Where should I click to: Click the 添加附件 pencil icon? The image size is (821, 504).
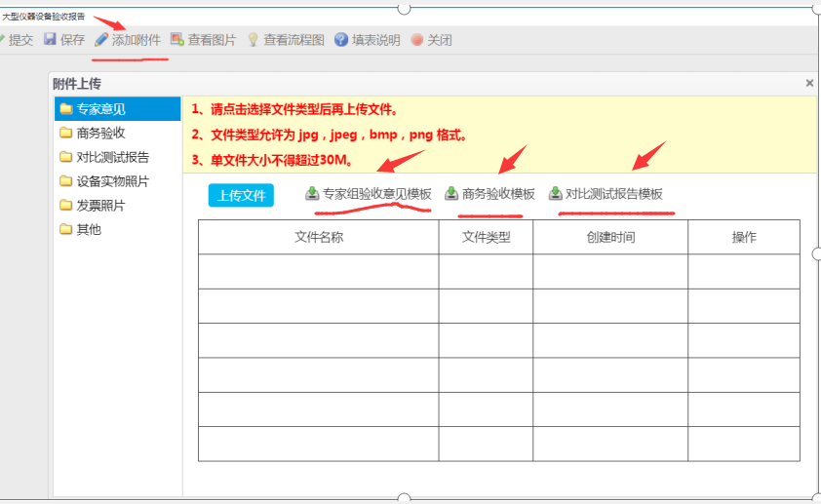101,40
